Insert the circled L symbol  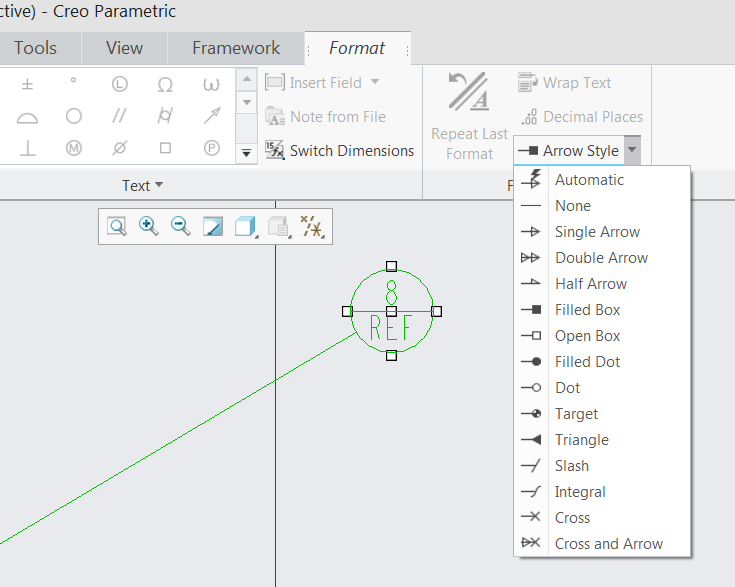click(120, 84)
